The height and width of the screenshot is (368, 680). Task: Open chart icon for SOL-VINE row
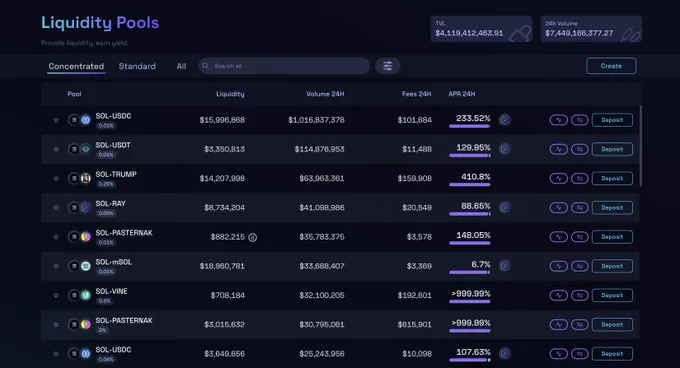[x=559, y=296]
